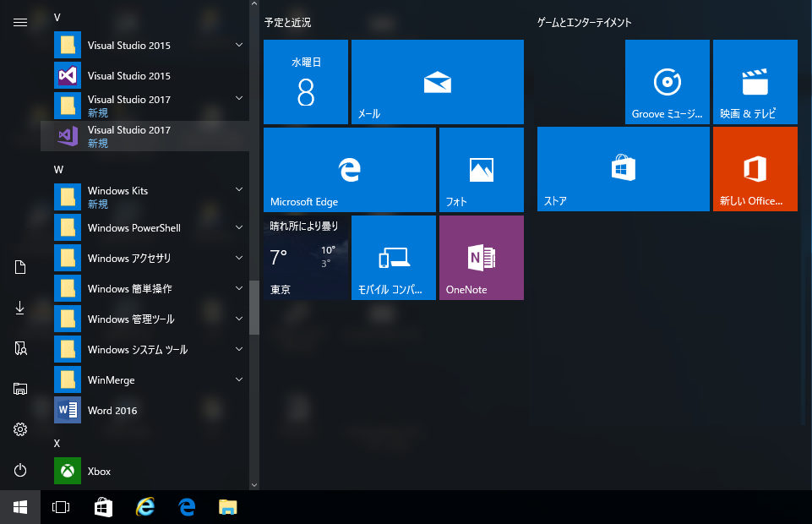Click the app list scrollbar down arrow

coord(254,485)
